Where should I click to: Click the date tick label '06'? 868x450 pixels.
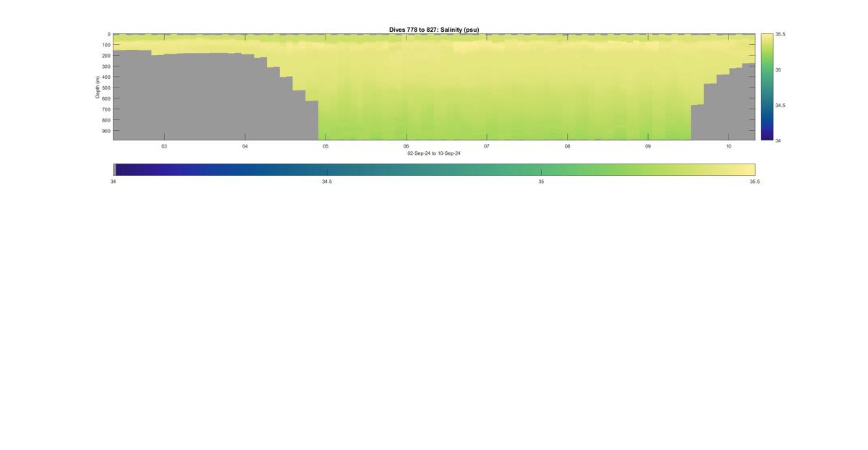(x=407, y=146)
